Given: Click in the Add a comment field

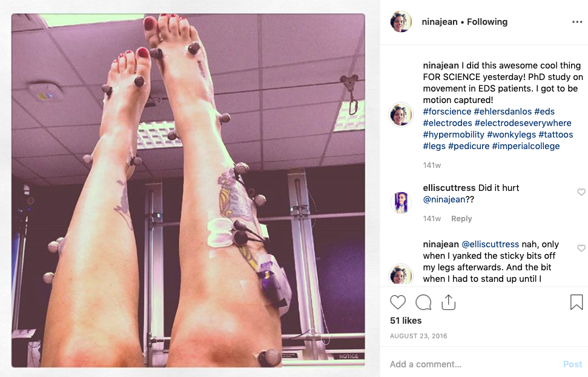Looking at the screenshot, I should [472, 364].
